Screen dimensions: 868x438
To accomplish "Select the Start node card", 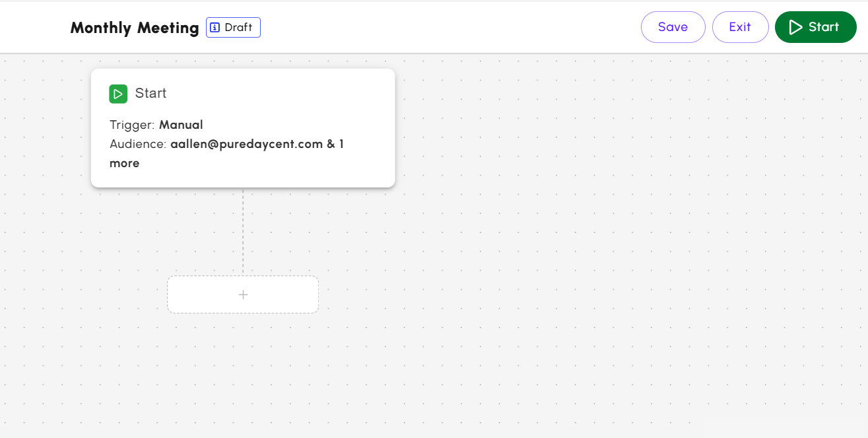I will 243,128.
